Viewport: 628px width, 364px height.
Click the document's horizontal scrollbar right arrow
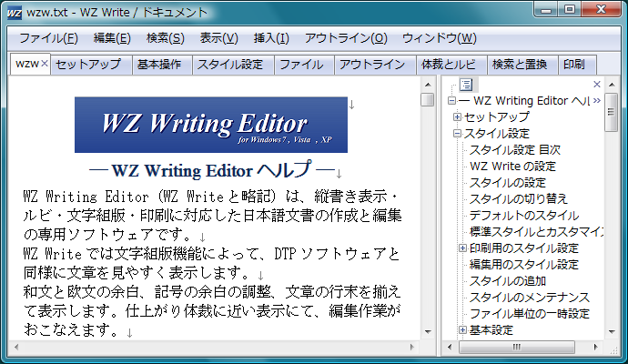pos(412,347)
